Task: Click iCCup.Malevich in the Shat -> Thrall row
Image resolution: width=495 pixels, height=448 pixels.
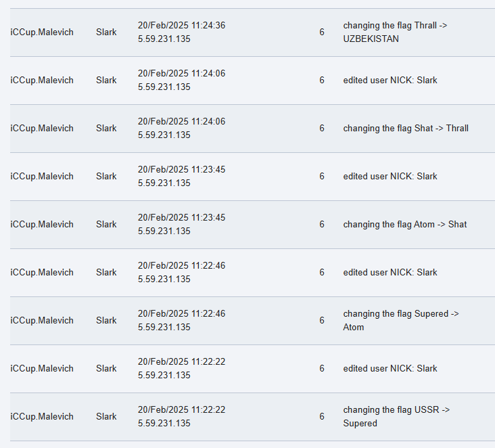Action: tap(42, 129)
